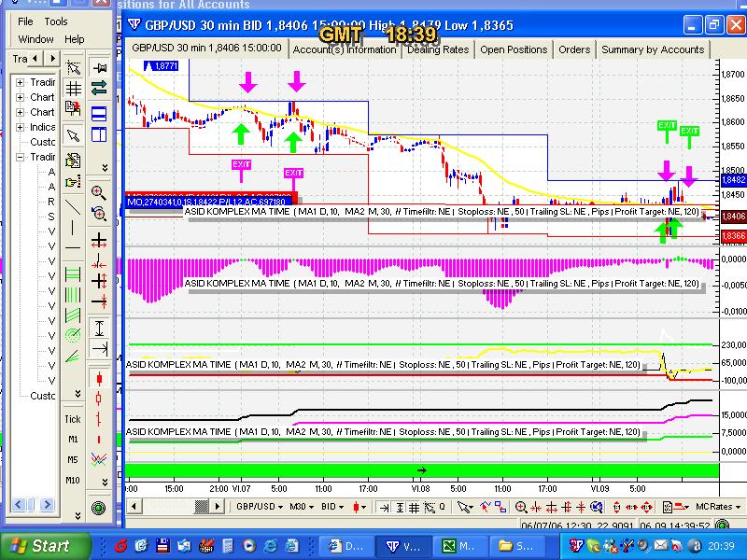Click the envelope mail tray icon

tap(661, 546)
